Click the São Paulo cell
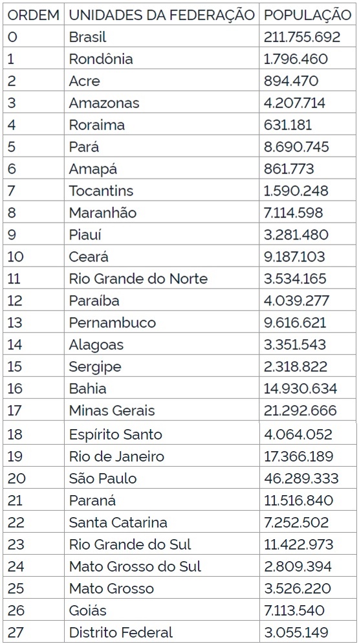Image resolution: width=359 pixels, height=644 pixels. [162, 478]
